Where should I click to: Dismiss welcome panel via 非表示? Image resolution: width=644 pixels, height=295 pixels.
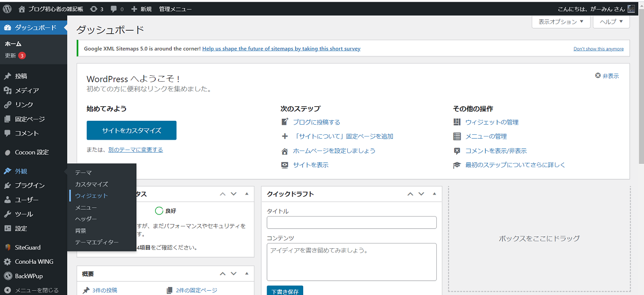click(x=607, y=76)
